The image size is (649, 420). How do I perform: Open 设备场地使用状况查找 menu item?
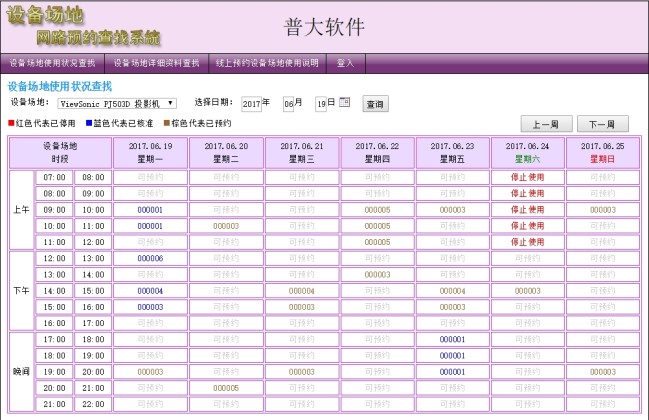(x=53, y=63)
